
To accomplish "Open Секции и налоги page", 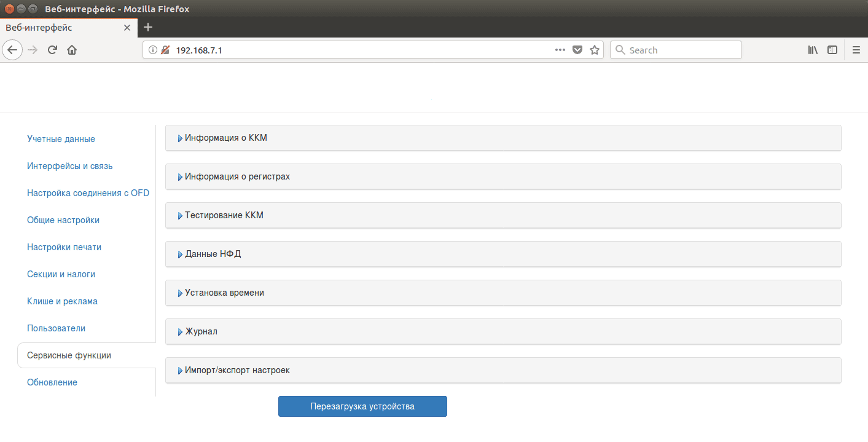I will 61,274.
